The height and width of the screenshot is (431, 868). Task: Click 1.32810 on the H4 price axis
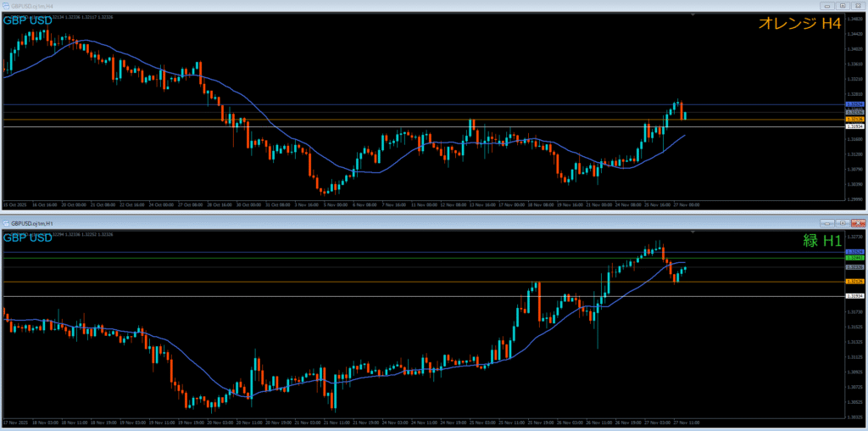855,93
